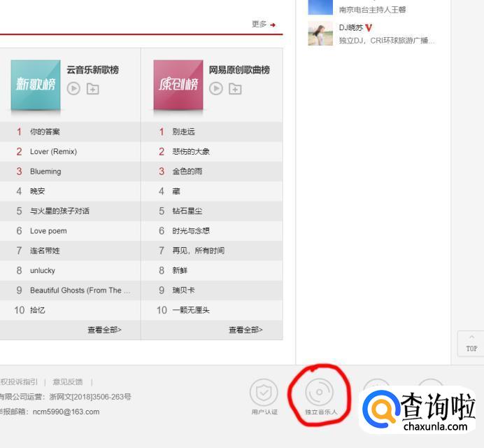The height and width of the screenshot is (448, 484).
Task: Play the 云音乐新歌榜 chart
Action: [73, 89]
